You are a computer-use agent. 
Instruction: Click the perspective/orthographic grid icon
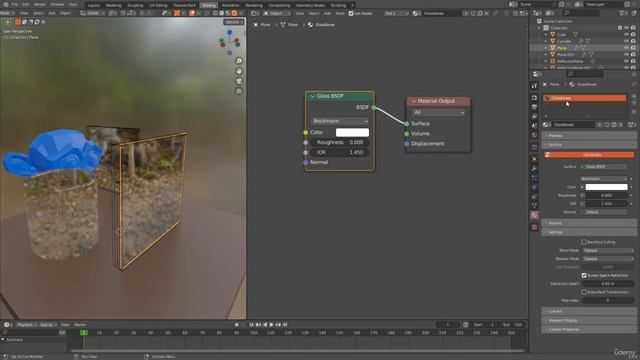(239, 91)
